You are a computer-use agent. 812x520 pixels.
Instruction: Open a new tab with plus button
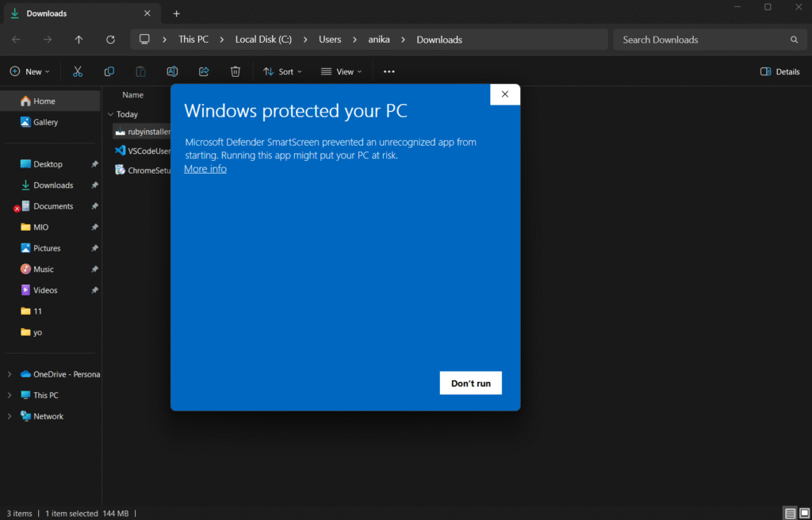click(x=177, y=13)
